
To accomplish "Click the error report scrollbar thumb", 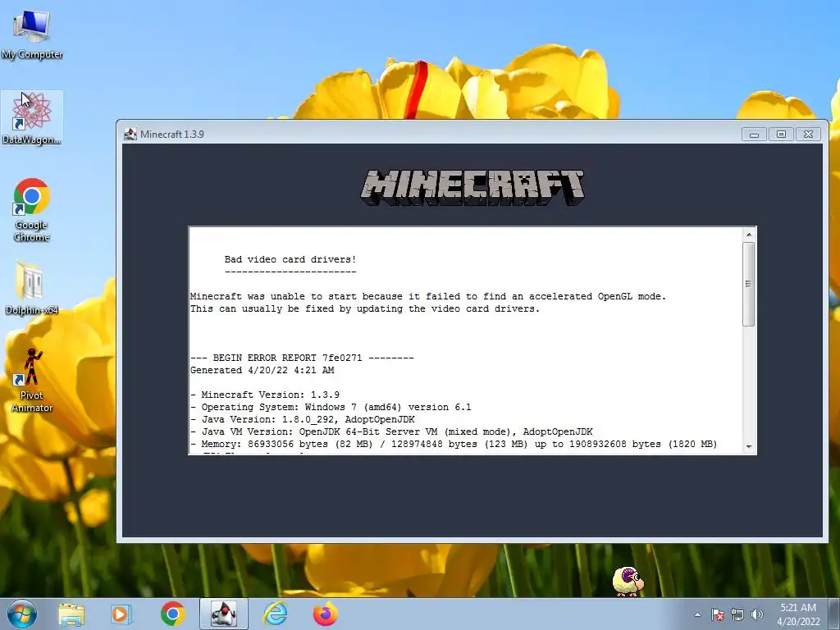I will [x=749, y=284].
